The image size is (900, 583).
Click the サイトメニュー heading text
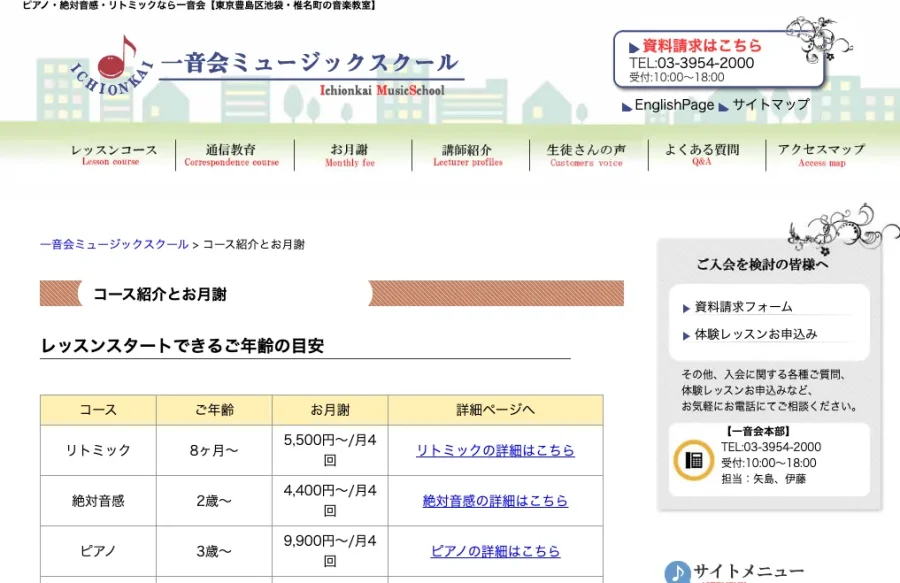click(x=748, y=572)
